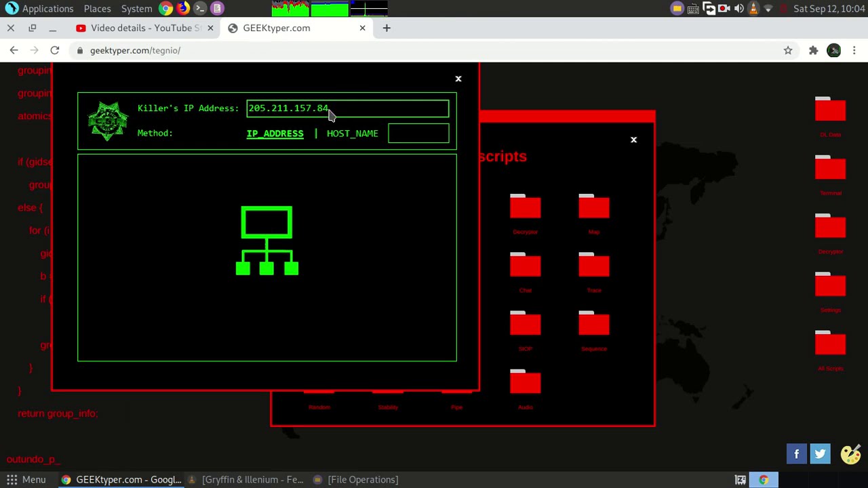This screenshot has width=868, height=488.
Task: Open the keyboard tray icon
Action: (692, 8)
